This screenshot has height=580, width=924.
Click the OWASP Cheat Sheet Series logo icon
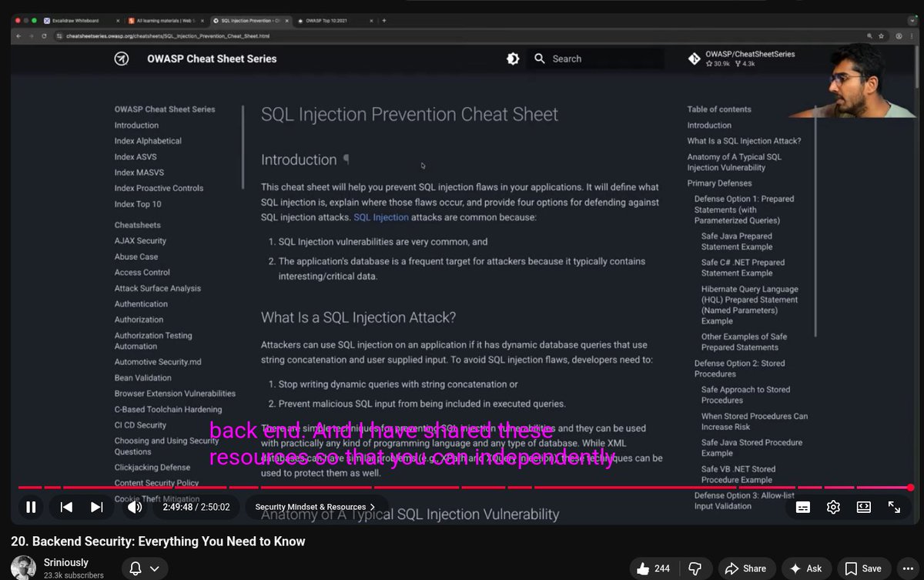[x=122, y=59]
